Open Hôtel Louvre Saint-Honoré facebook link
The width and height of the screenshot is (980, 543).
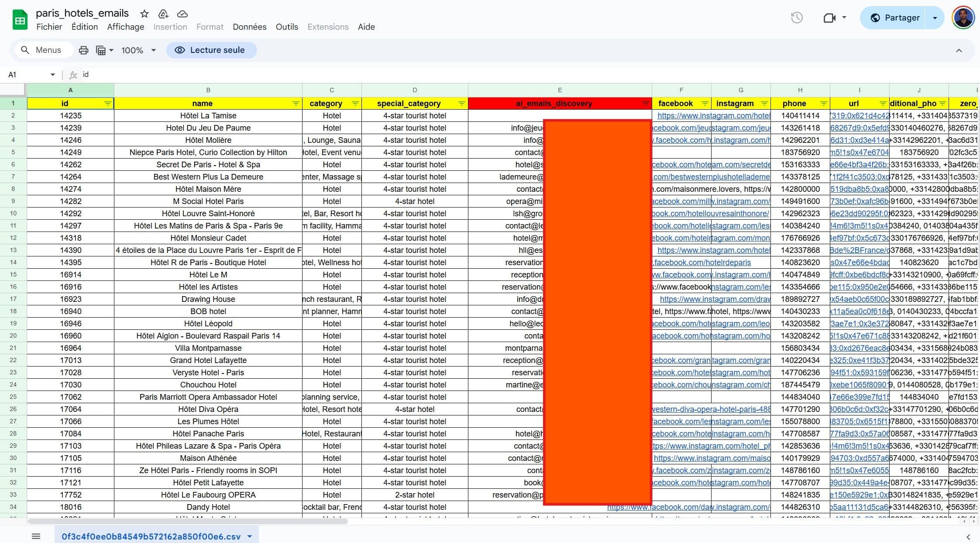710,214
